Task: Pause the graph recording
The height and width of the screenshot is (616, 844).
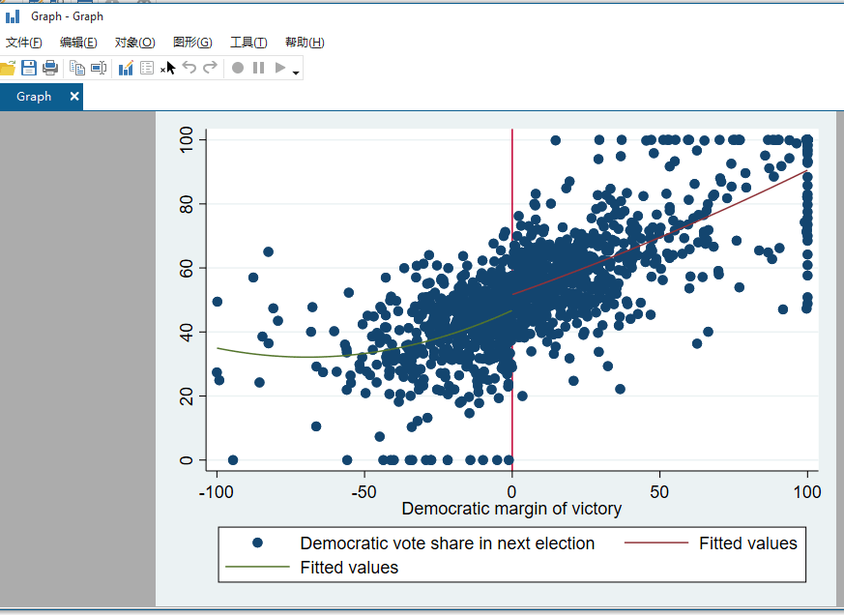Action: [x=259, y=68]
